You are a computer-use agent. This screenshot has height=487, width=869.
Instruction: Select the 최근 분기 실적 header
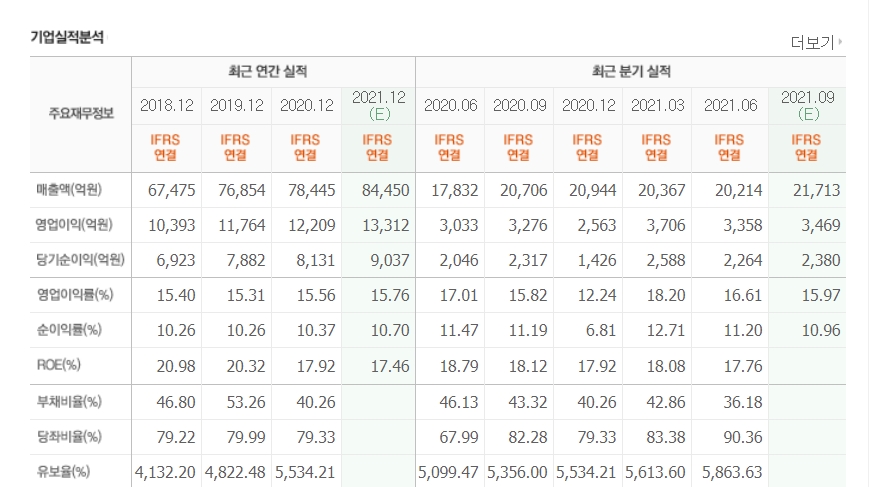coord(631,71)
